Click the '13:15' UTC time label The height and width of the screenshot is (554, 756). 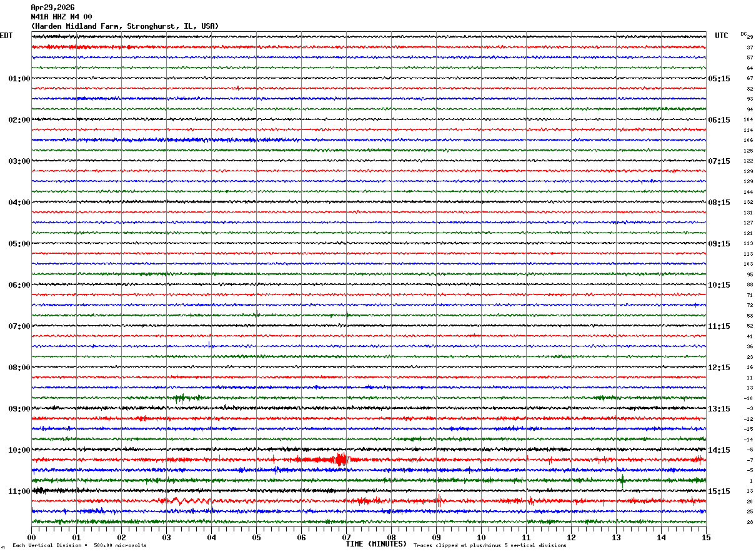pyautogui.click(x=719, y=409)
